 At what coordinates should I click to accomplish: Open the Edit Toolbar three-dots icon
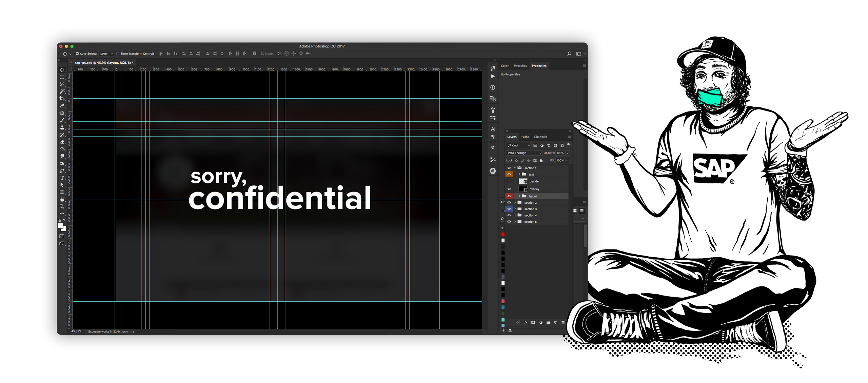coord(62,214)
